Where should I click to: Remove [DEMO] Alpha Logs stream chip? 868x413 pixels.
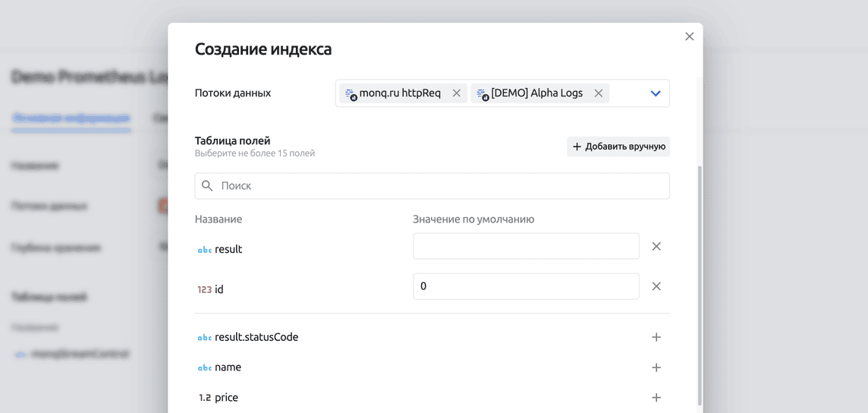(598, 93)
